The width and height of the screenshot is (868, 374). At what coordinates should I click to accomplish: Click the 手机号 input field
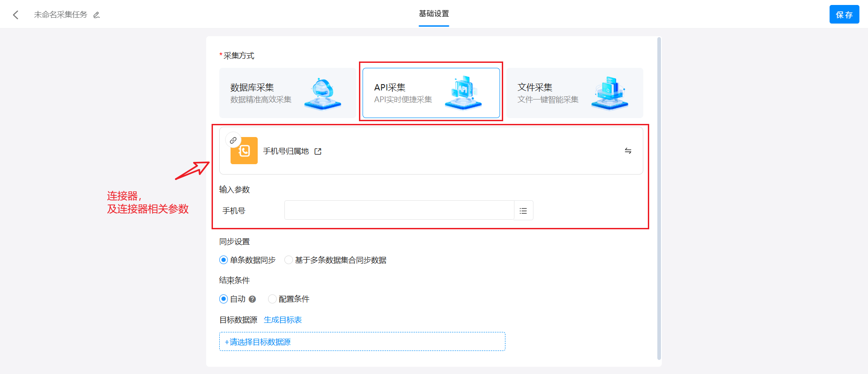tap(399, 211)
